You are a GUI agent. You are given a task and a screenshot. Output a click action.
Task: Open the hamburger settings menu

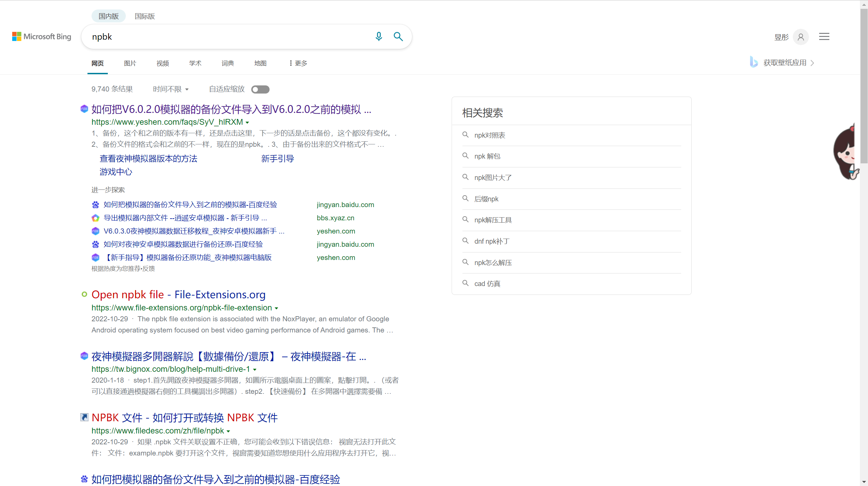pyautogui.click(x=824, y=37)
